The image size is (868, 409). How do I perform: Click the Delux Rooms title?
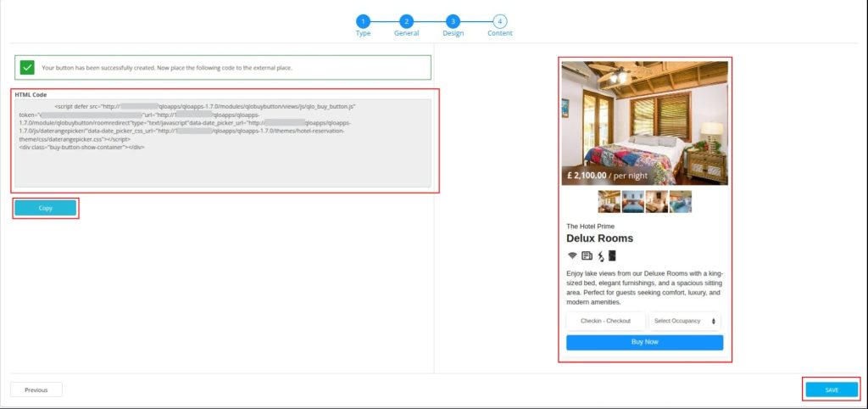point(599,238)
